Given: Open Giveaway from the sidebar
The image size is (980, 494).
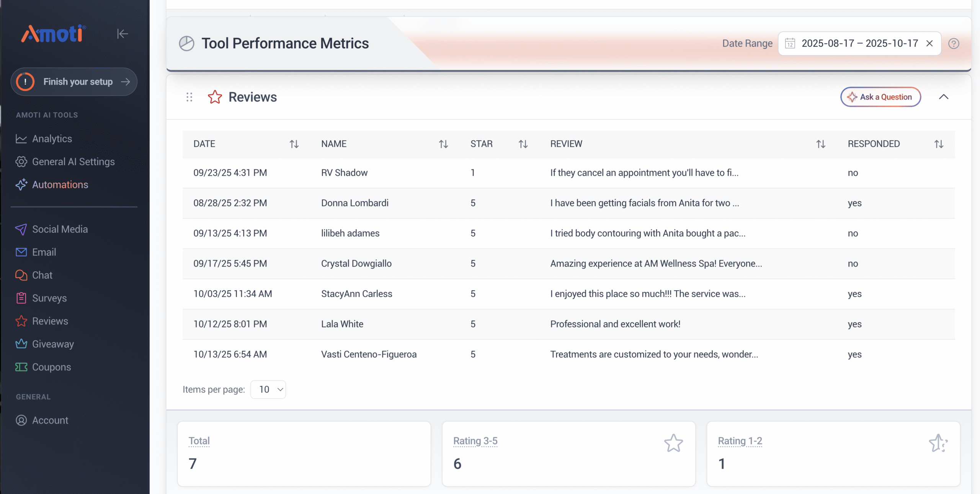Looking at the screenshot, I should [53, 344].
